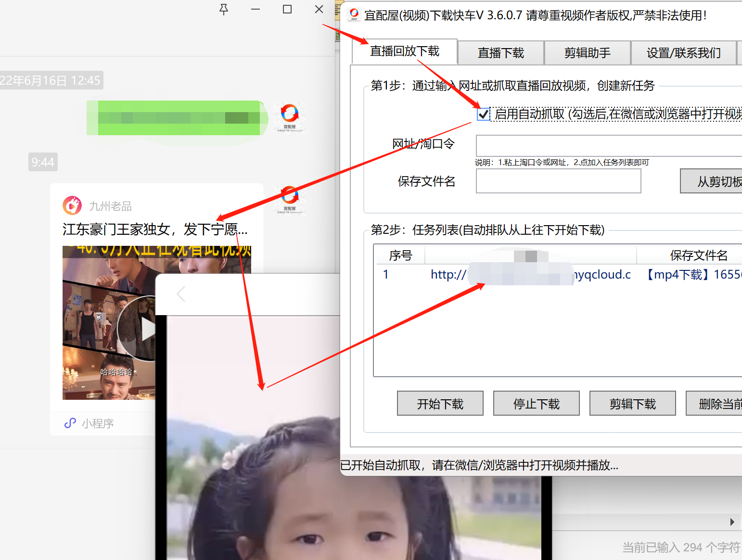
Task: Click the 序号 column header
Action: pos(400,255)
